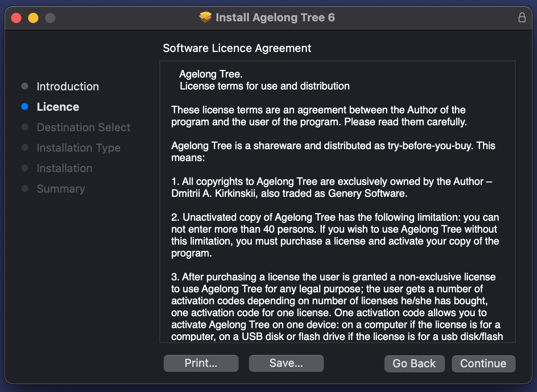The image size is (537, 392).
Task: Click the grey bullet beside Summary
Action: click(x=25, y=189)
